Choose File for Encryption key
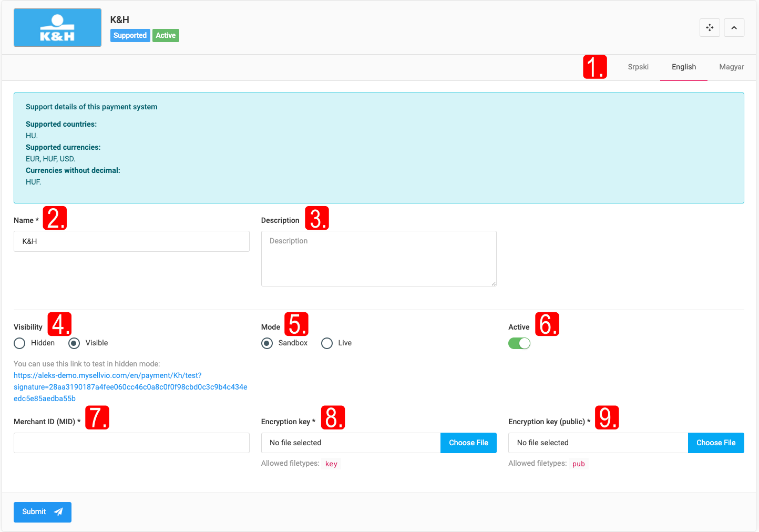 click(468, 443)
